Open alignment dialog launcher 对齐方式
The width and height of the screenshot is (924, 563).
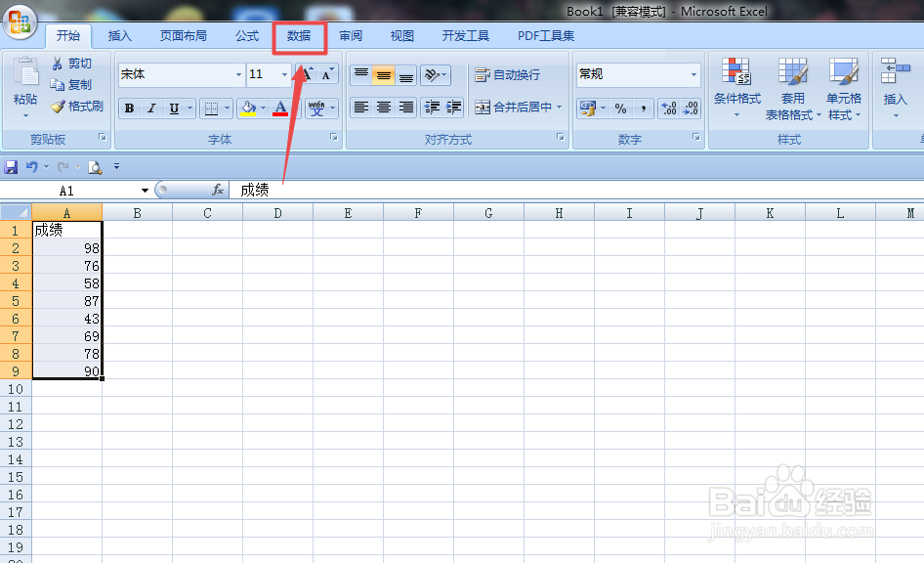coord(560,138)
